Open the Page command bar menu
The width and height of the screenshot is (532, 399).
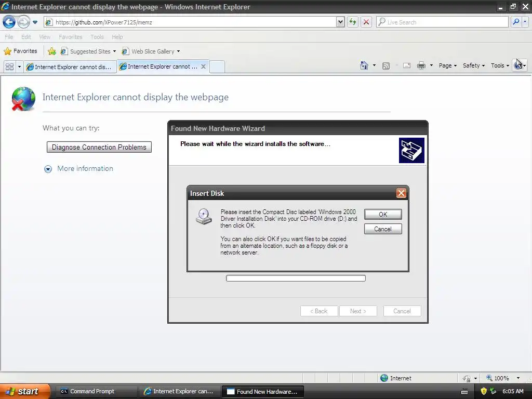tap(447, 65)
